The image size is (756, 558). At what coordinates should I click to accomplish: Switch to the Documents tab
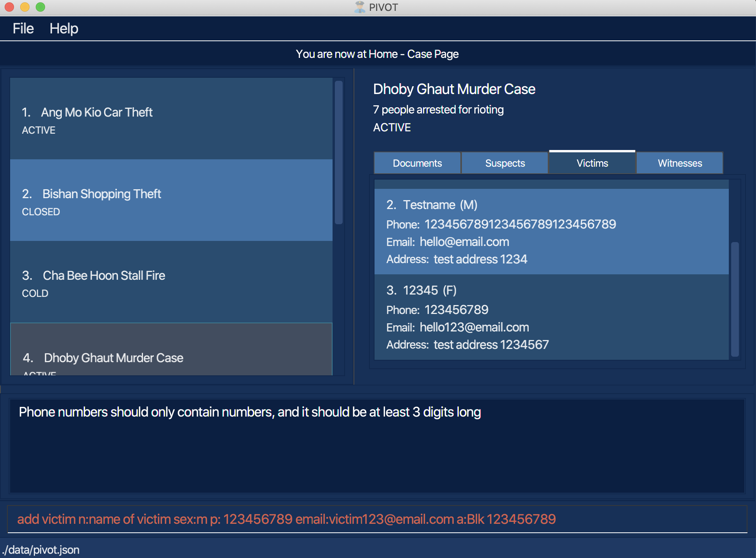click(x=417, y=163)
